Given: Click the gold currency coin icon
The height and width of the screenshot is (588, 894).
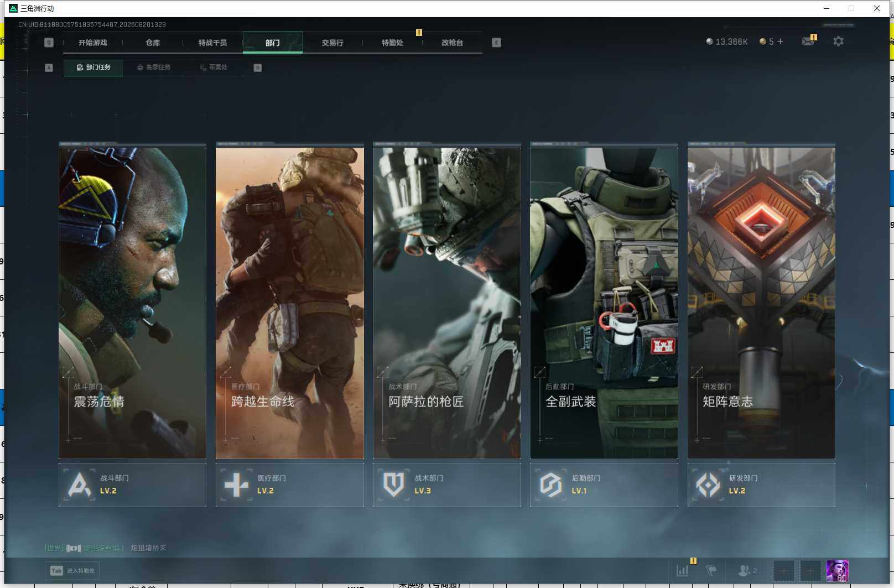Looking at the screenshot, I should pyautogui.click(x=762, y=41).
